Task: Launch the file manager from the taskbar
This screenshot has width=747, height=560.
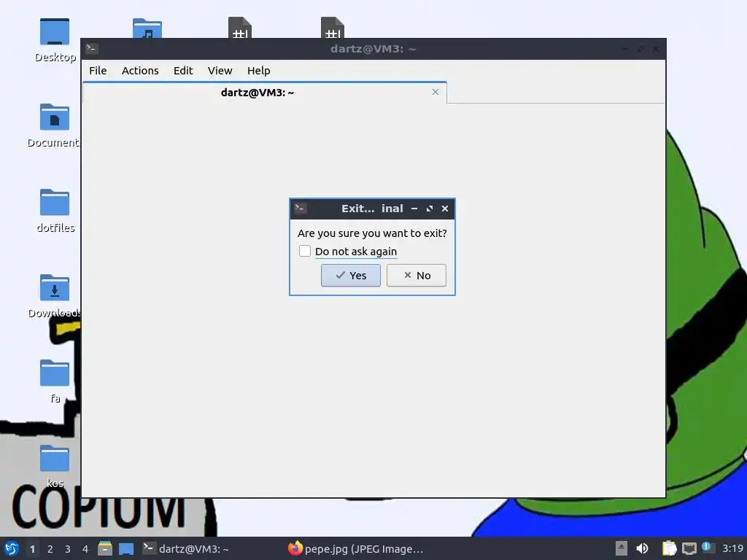Action: [105, 548]
